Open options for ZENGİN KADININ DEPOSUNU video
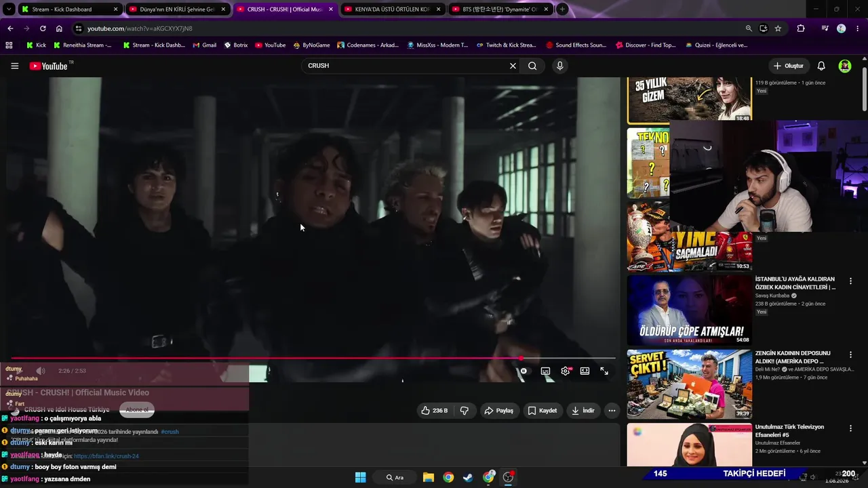 850,354
